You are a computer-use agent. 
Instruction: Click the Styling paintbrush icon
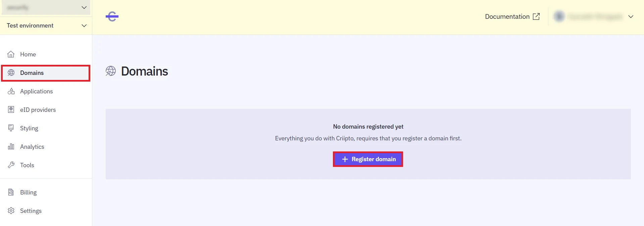[11, 128]
